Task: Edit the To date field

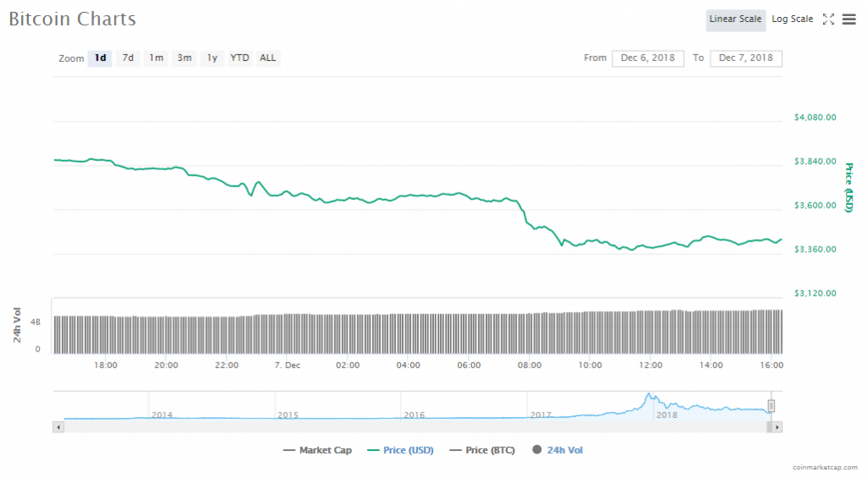Action: 746,58
